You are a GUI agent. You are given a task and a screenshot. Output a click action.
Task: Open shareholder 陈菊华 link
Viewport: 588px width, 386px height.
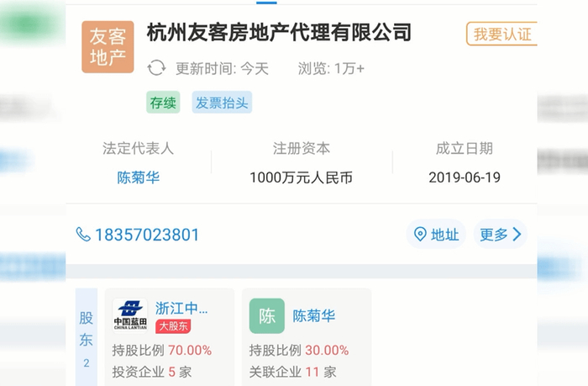(314, 316)
